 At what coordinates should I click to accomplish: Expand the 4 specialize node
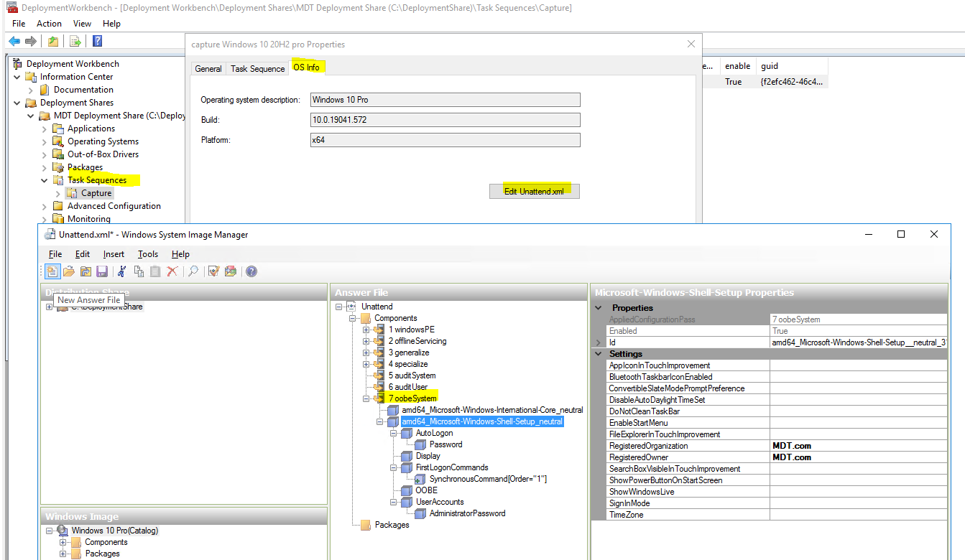[366, 364]
